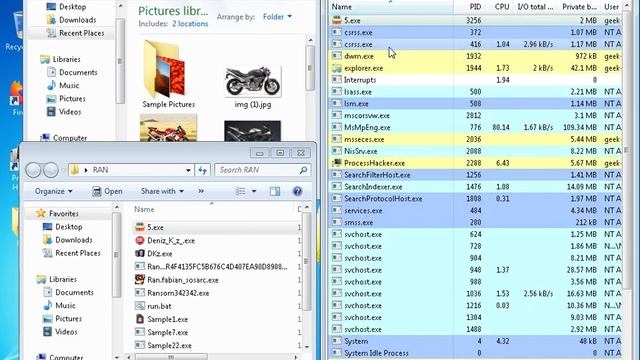Select the msseces.exe process row
Image resolution: width=640 pixels, height=360 pixels.
475,139
